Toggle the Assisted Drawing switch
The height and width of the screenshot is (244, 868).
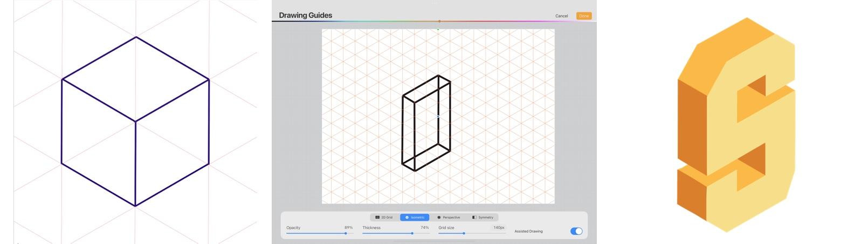point(576,231)
